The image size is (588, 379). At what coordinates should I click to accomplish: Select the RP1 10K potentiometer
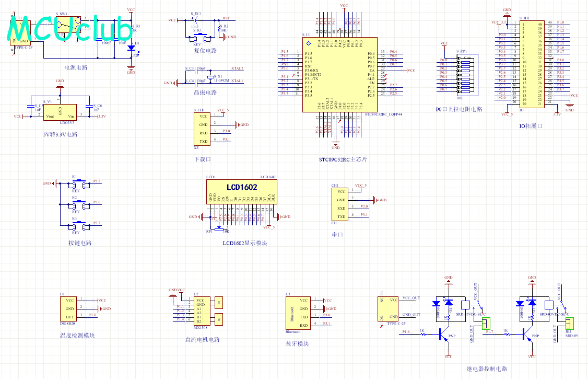pyautogui.click(x=219, y=229)
